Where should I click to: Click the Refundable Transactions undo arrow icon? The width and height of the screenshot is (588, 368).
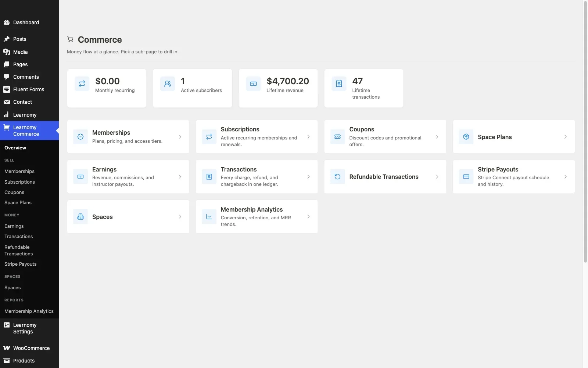pyautogui.click(x=337, y=177)
